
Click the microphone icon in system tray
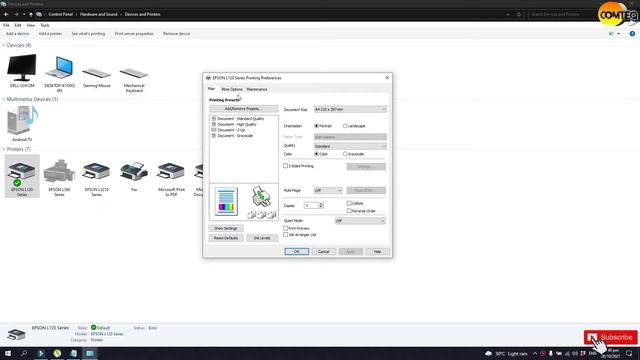click(x=551, y=353)
